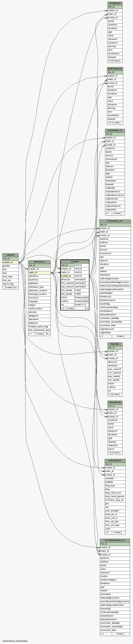This screenshot has width=133, height=644.
Task: Open the inputevents_cv table header
Action: (x=115, y=131)
